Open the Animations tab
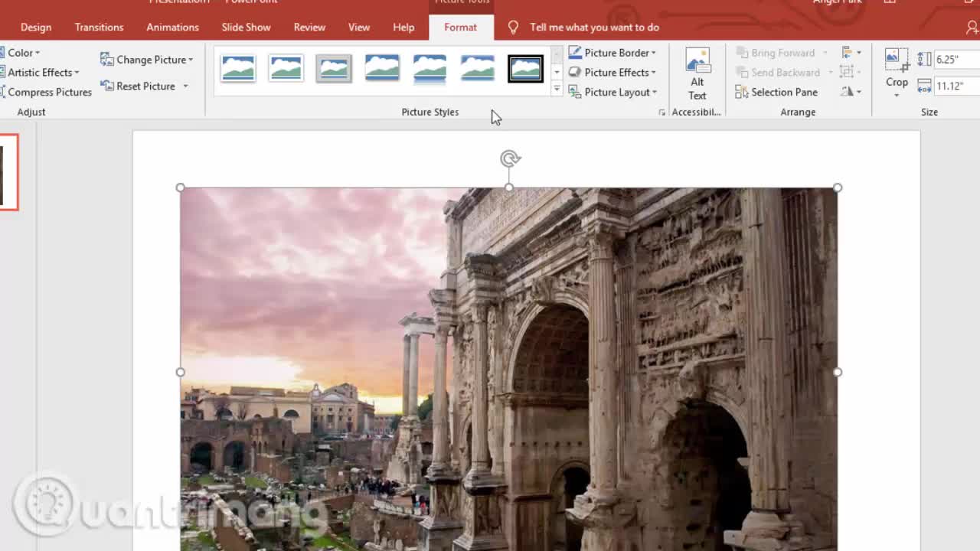 (x=172, y=28)
